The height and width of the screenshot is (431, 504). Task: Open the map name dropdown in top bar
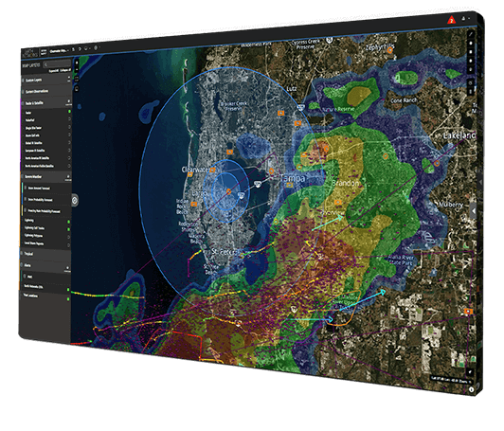(x=59, y=50)
